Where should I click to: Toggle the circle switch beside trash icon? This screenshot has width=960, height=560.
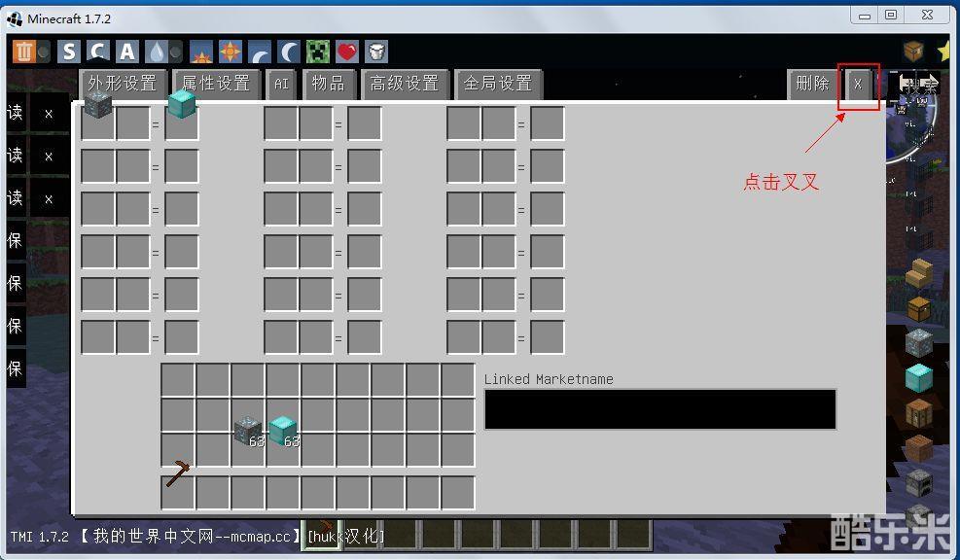coord(44,52)
